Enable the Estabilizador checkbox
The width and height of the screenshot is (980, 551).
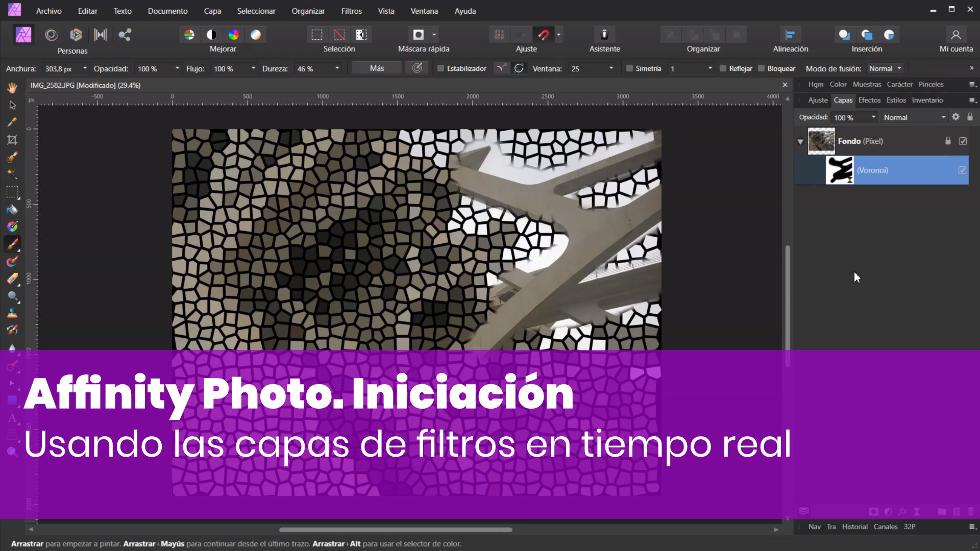click(440, 68)
